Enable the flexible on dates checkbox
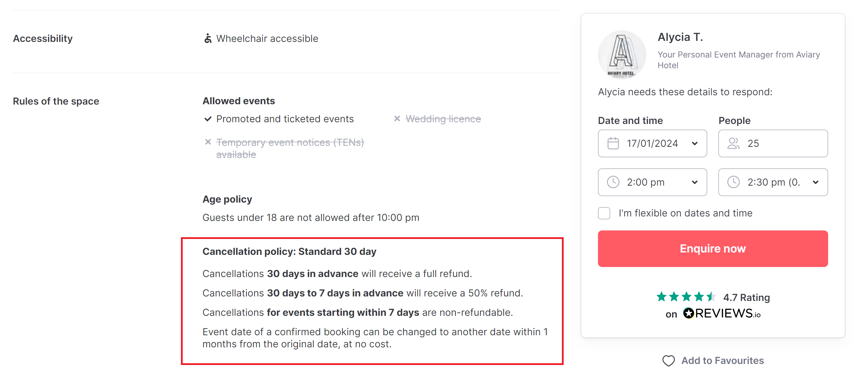Image resolution: width=868 pixels, height=374 pixels. coord(604,213)
